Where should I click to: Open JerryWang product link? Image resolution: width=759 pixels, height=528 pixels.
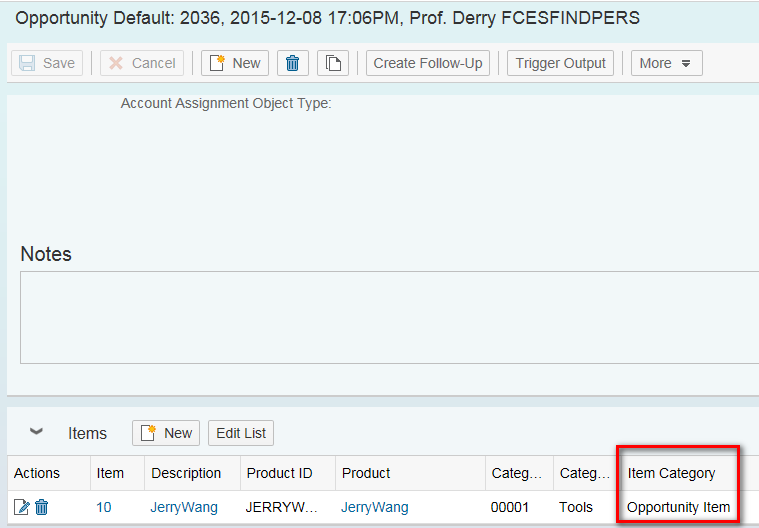(375, 507)
